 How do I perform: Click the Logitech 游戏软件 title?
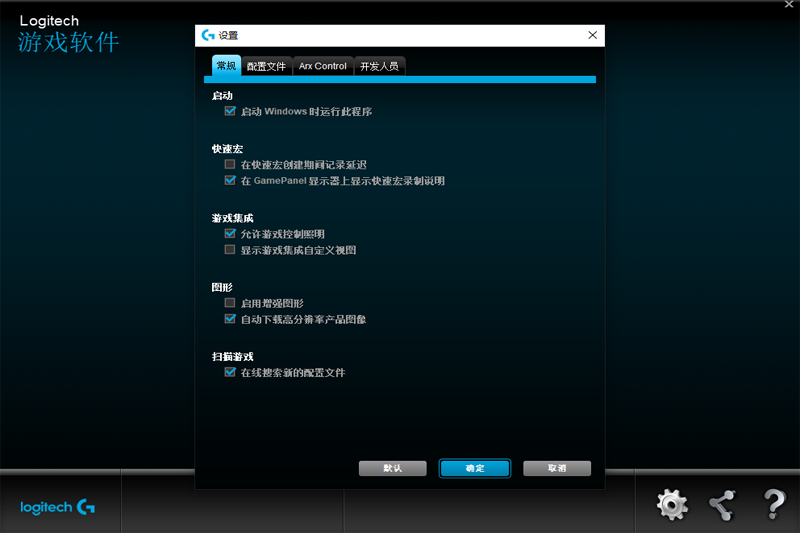point(68,34)
